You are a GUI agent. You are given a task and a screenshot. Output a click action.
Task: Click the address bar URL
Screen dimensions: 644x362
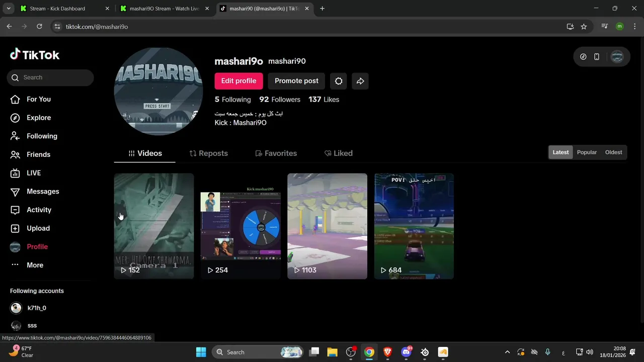97,27
